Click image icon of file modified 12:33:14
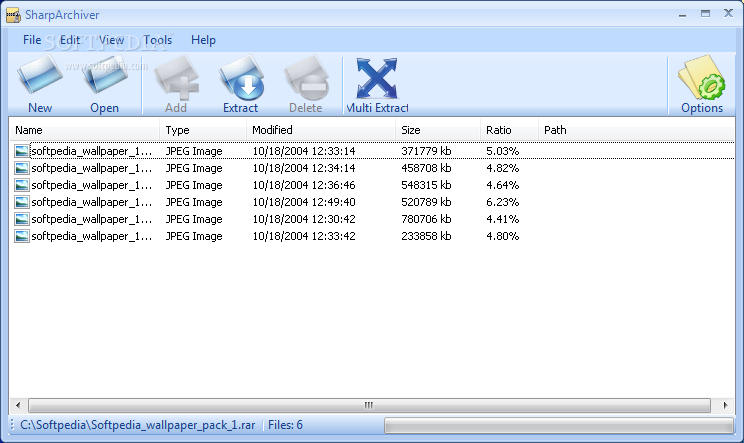 [21, 151]
